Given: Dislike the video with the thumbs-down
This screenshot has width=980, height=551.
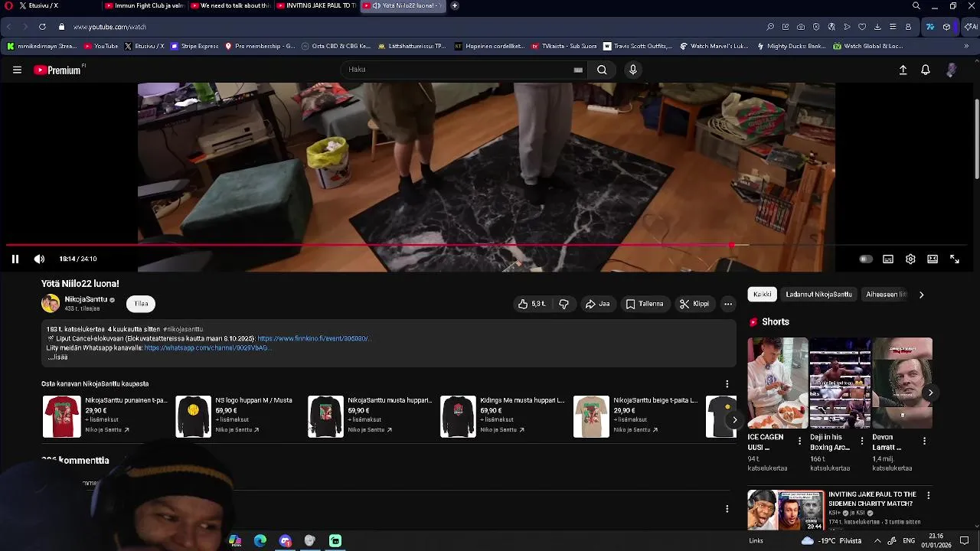Looking at the screenshot, I should [564, 304].
